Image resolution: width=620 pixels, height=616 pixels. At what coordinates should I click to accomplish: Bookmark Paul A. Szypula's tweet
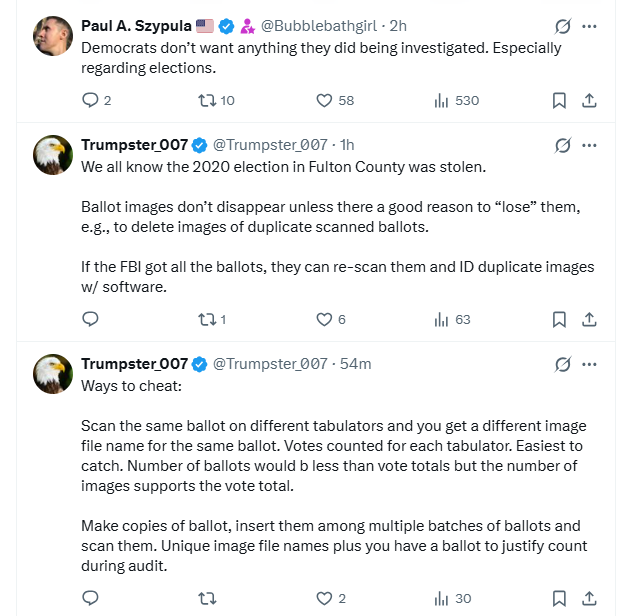559,100
